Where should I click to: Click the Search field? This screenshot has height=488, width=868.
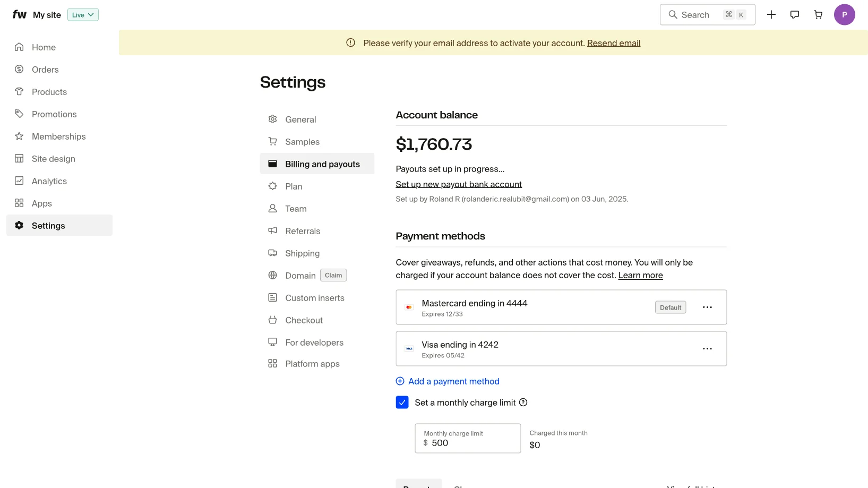(x=707, y=15)
